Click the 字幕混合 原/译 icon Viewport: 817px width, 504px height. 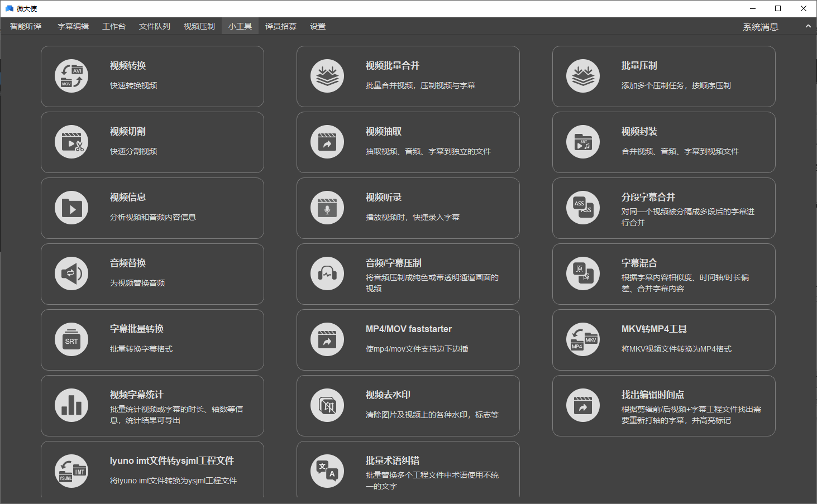pos(583,273)
